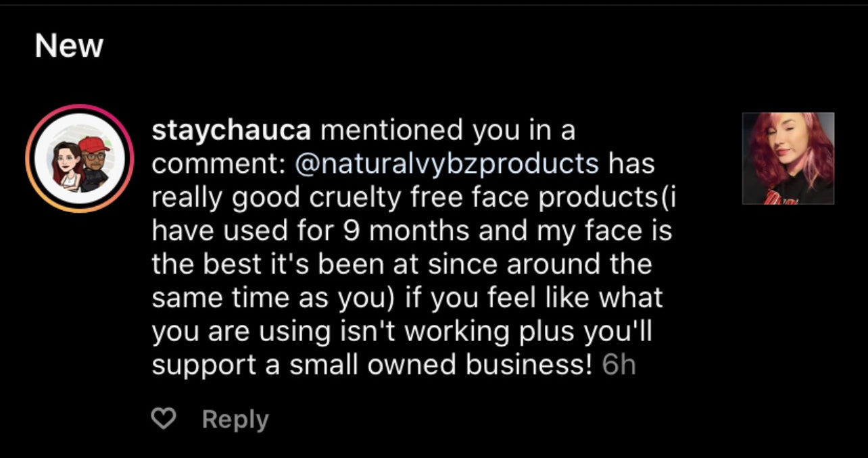
Task: Open the 'mentioned you in a comment' notification text
Action: tap(447, 130)
